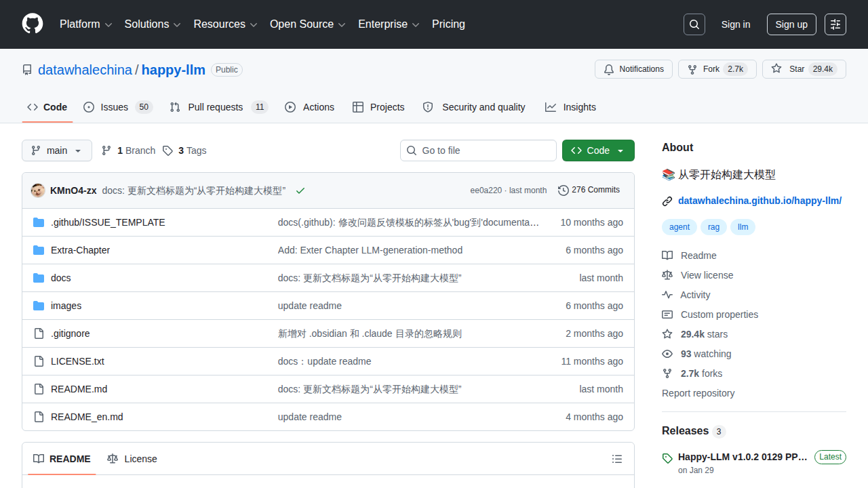Screen dimensions: 868x488
Task: Open the green Code dropdown button
Action: 598,150
